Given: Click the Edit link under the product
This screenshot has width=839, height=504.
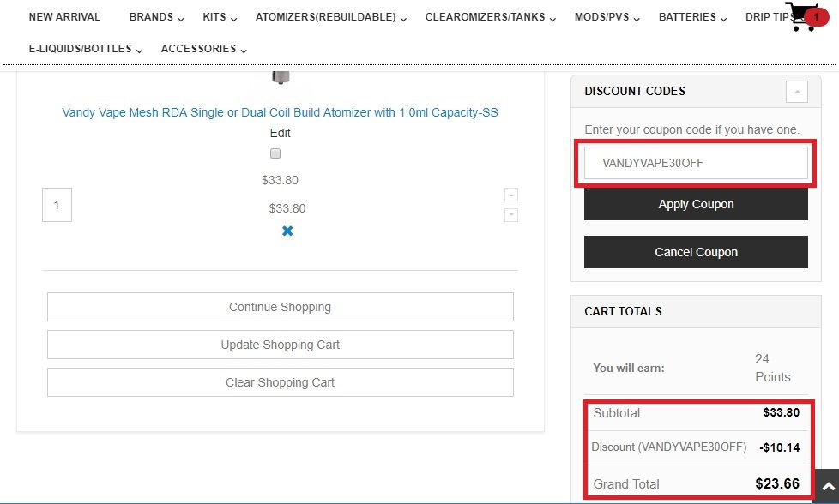Looking at the screenshot, I should 280,133.
